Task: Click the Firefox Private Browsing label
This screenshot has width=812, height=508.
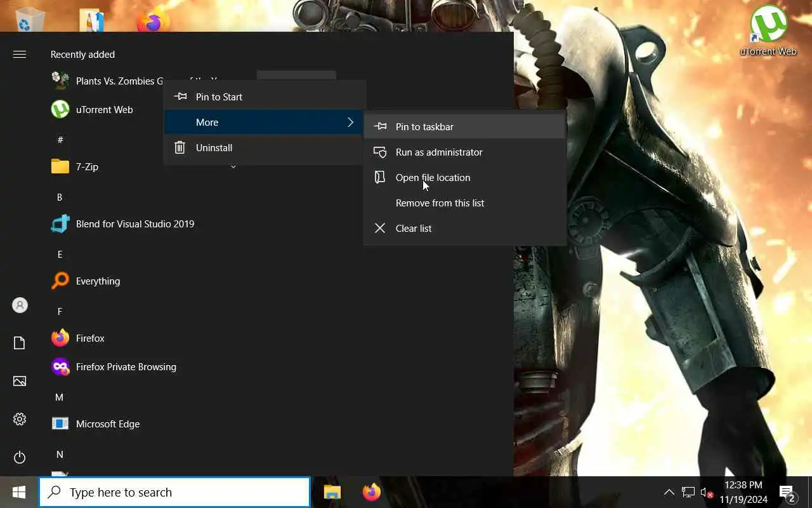Action: [x=126, y=366]
